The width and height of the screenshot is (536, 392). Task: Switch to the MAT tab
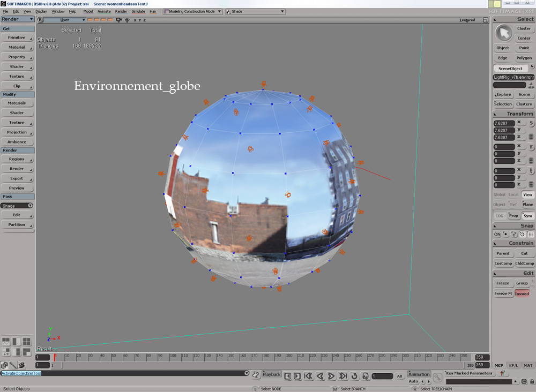(528, 365)
